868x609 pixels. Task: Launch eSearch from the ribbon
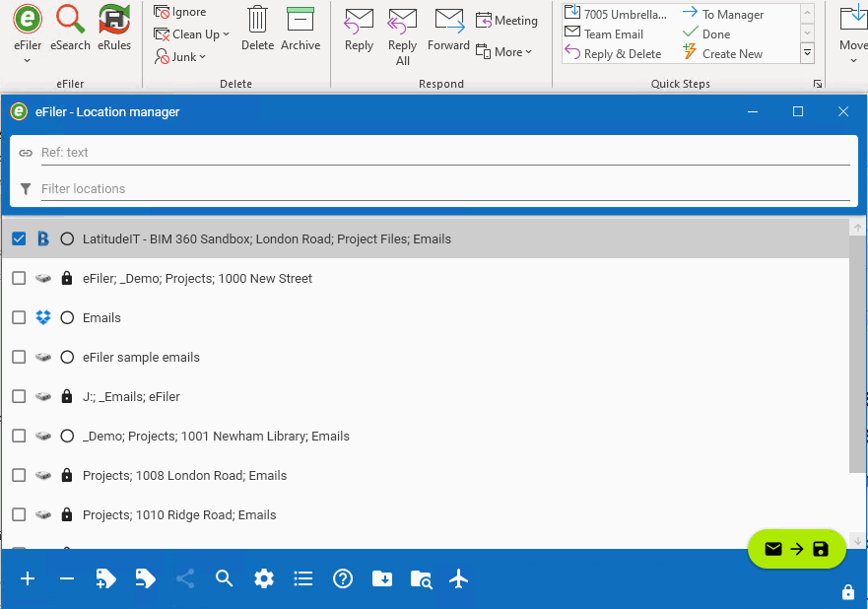point(70,28)
